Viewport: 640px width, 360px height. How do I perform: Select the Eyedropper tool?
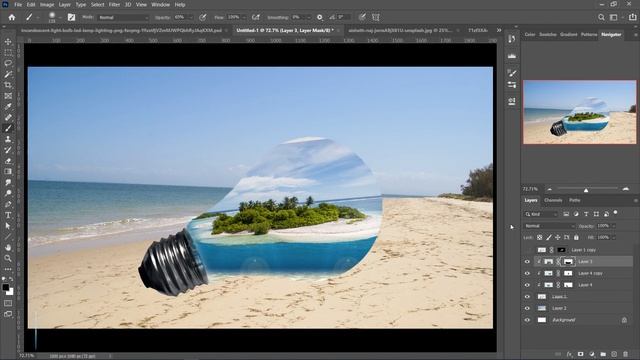tap(8, 107)
